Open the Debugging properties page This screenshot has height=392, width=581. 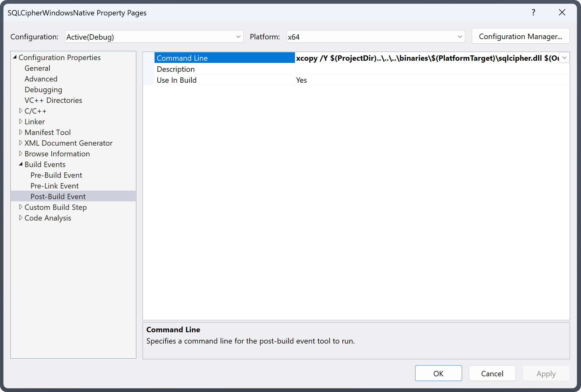click(43, 90)
